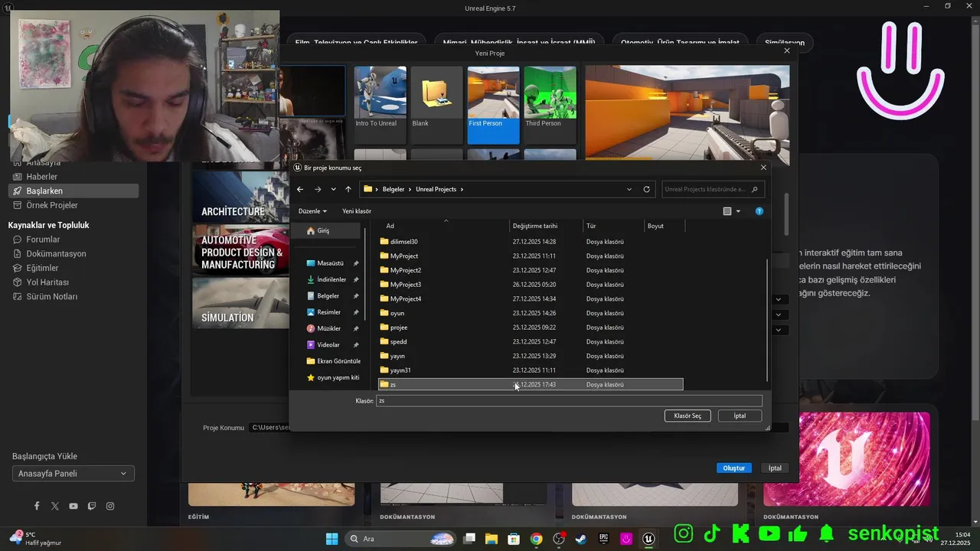Click the forward navigation arrow in the dialog

coord(318,189)
